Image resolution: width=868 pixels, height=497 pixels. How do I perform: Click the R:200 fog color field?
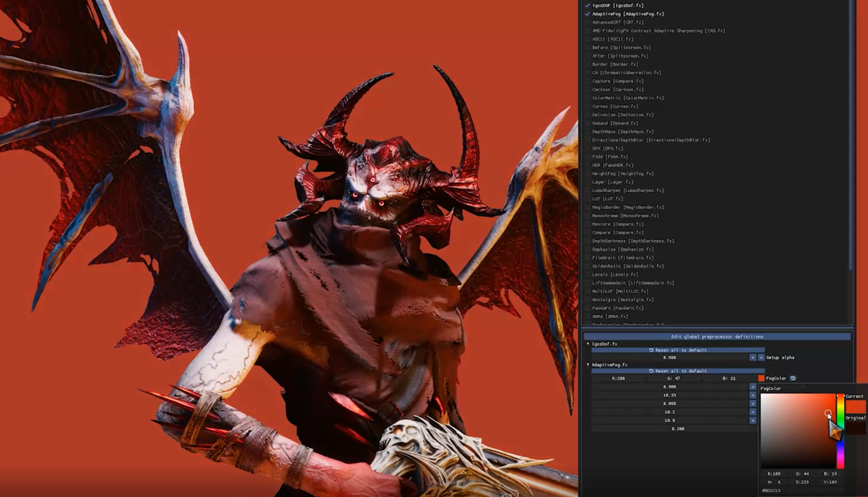[619, 378]
